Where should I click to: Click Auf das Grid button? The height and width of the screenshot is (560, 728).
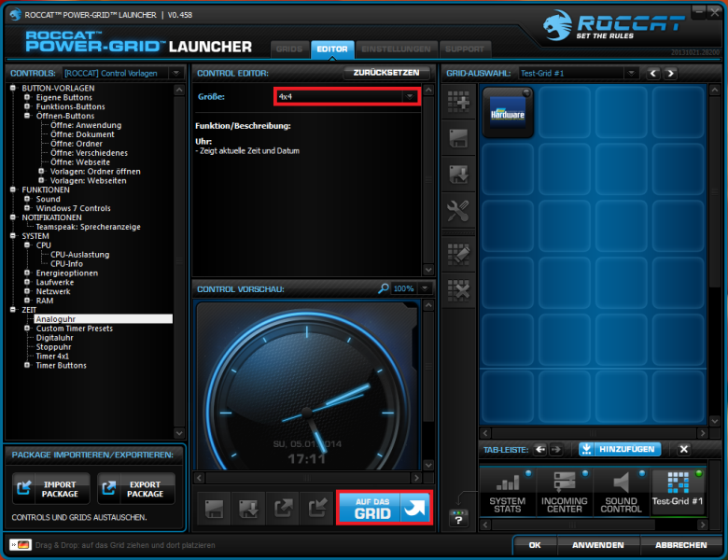[385, 508]
